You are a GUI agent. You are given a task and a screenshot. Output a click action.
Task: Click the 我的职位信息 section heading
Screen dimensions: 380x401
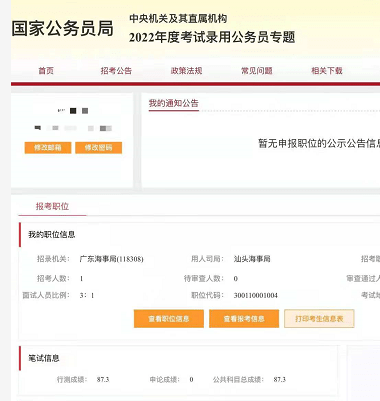pyautogui.click(x=52, y=235)
